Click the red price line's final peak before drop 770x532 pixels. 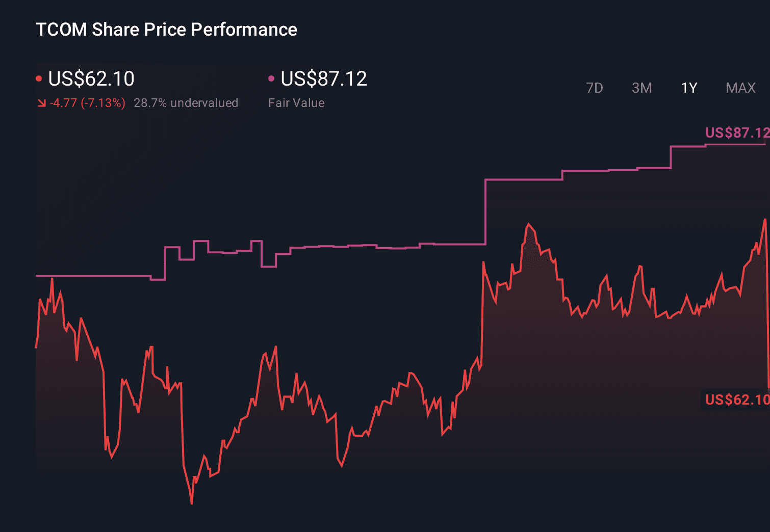click(765, 220)
